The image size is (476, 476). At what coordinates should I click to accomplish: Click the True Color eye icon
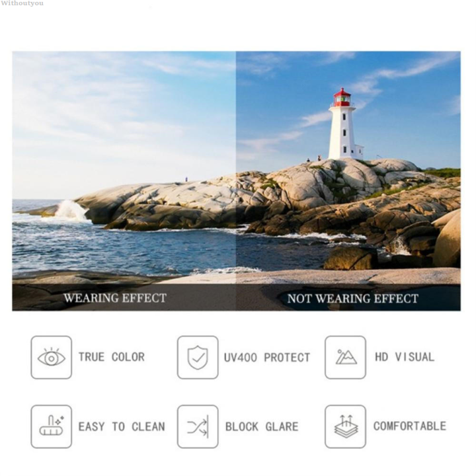(52, 357)
